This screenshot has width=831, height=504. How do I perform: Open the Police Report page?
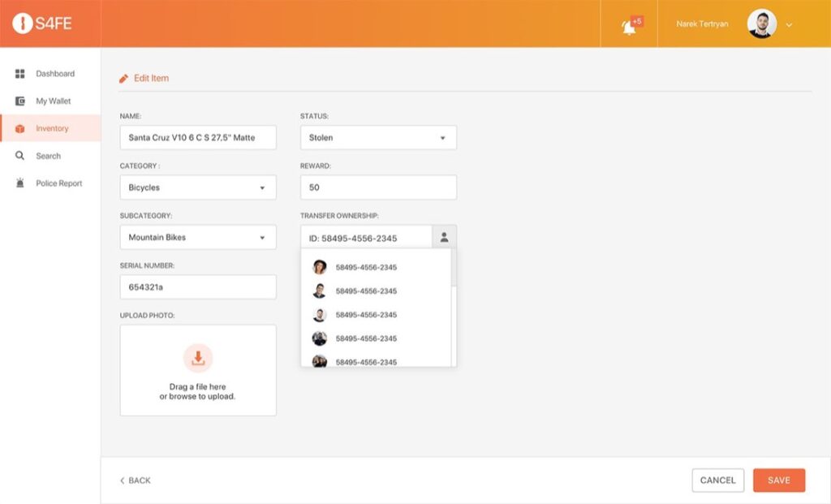(58, 183)
